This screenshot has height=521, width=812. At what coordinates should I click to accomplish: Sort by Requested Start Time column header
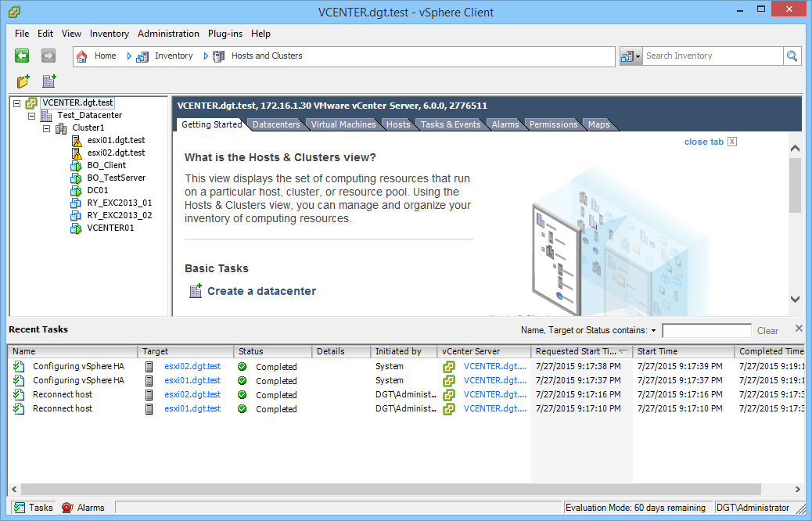[x=581, y=352]
